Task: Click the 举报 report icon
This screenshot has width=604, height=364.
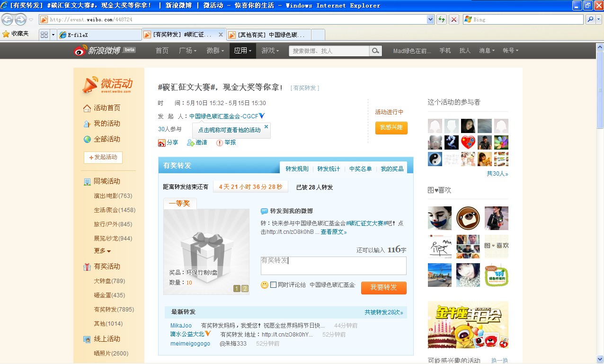Action: coord(219,142)
